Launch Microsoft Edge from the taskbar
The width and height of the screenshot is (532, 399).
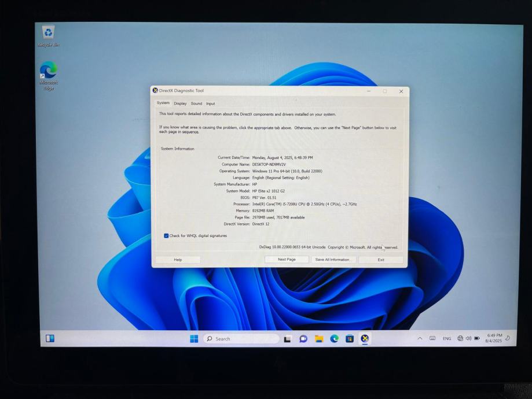click(334, 339)
